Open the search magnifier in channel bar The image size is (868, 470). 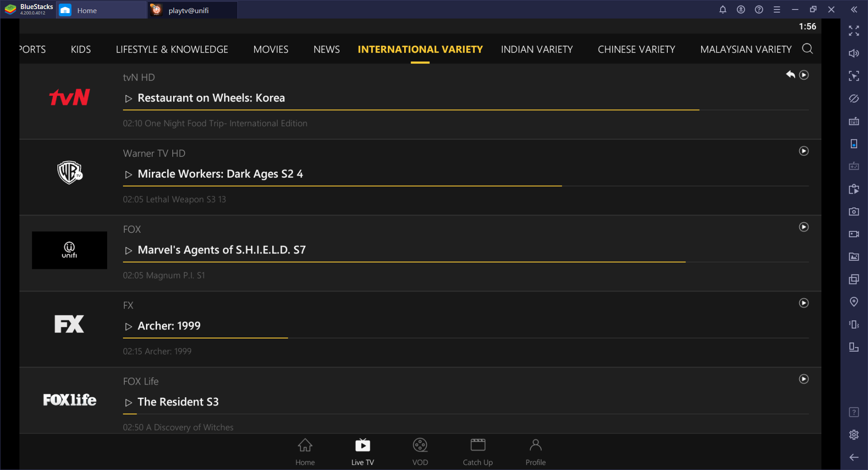point(807,49)
